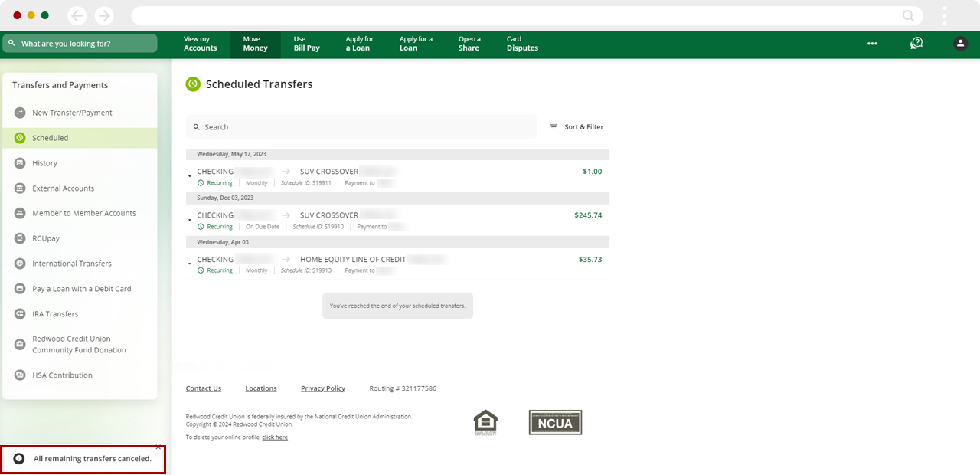
Task: Expand the May 17 SUV Crossover transfer
Action: click(190, 175)
